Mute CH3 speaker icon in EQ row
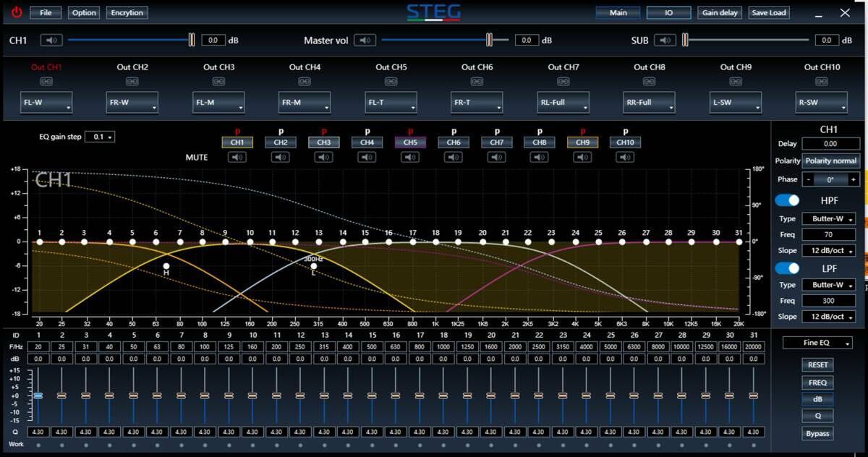 (323, 157)
